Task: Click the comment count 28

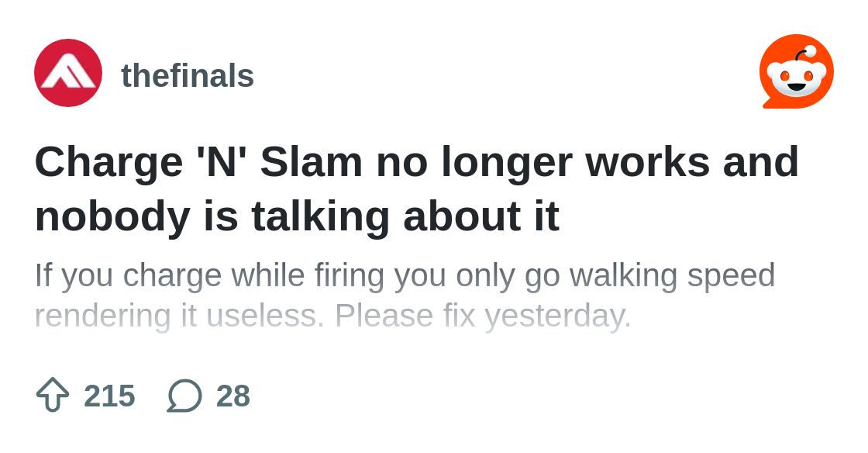Action: 233,396
